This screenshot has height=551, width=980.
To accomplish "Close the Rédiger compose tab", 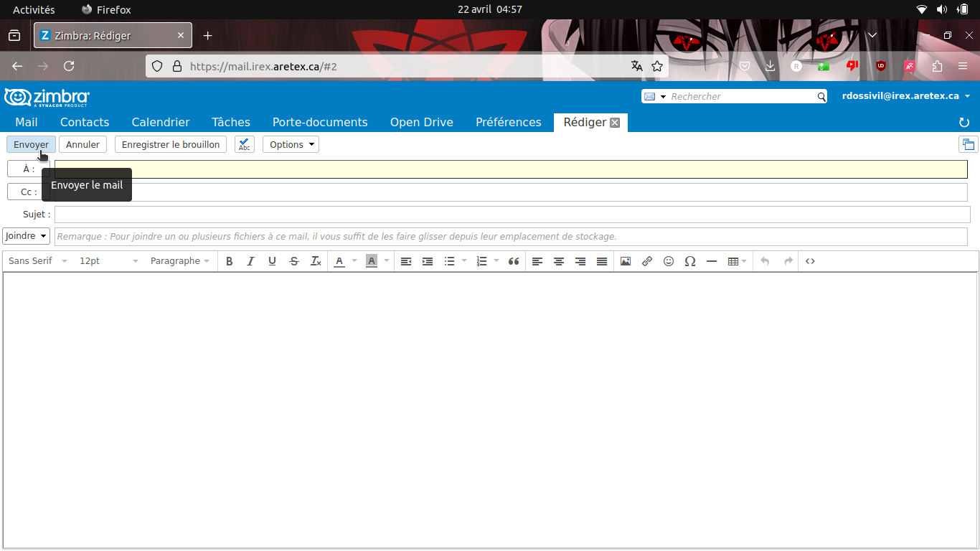I will click(x=615, y=123).
